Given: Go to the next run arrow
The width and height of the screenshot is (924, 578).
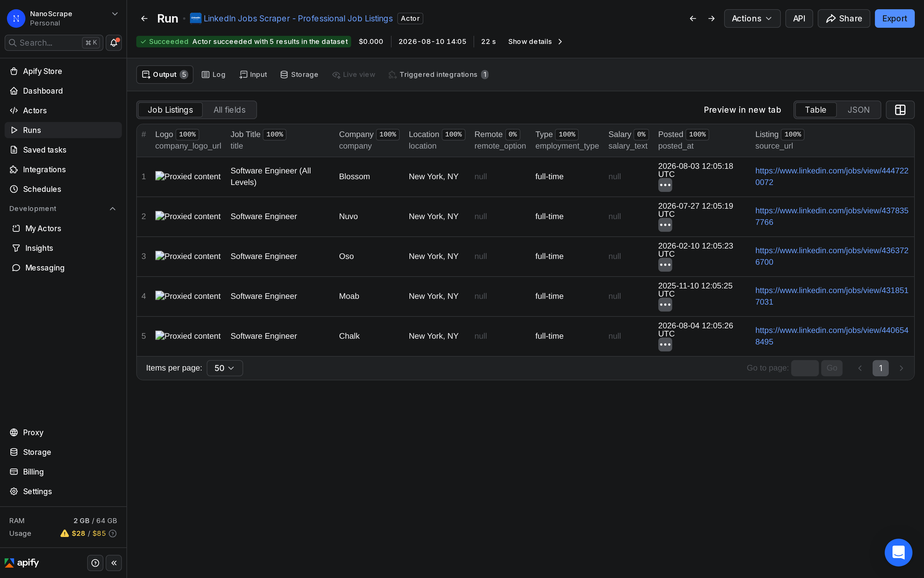Looking at the screenshot, I should [711, 18].
